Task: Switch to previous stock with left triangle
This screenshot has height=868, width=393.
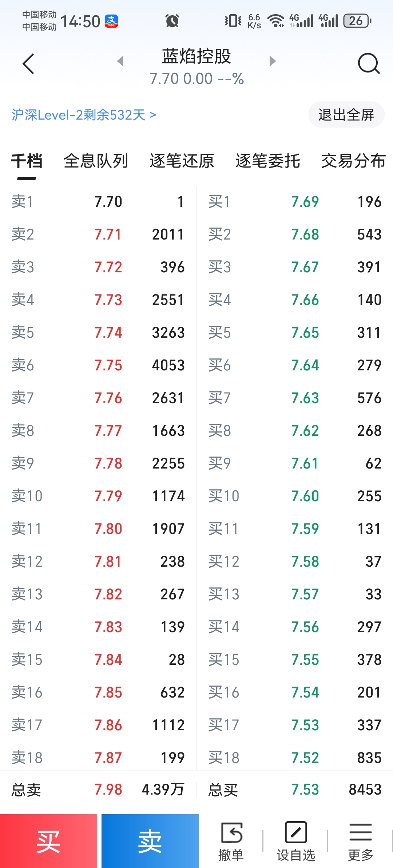Action: [120, 61]
